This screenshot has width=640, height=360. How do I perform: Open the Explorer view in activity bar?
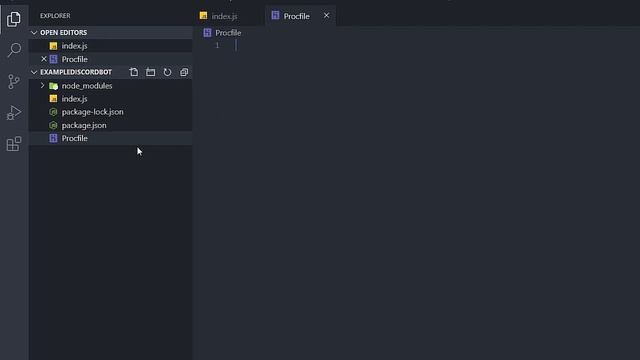pos(14,19)
